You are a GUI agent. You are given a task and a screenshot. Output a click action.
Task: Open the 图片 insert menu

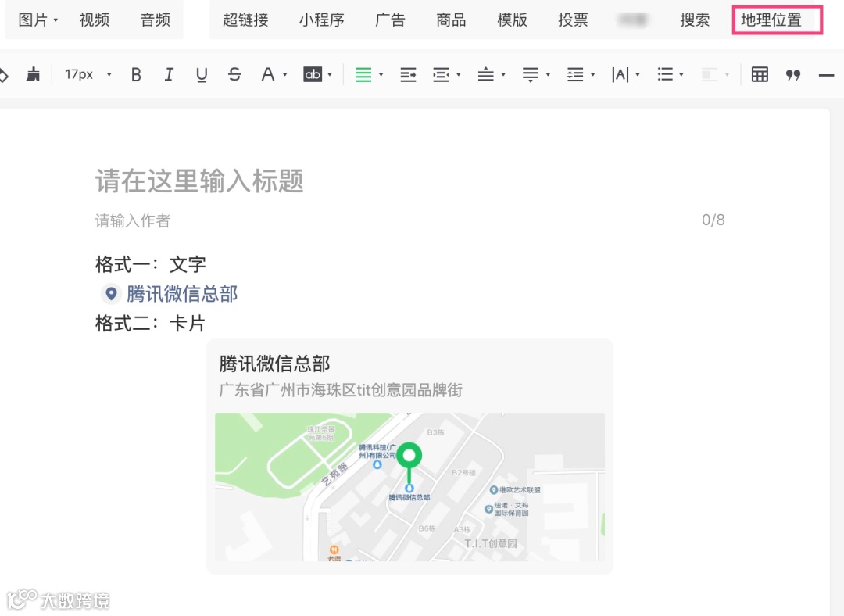click(x=38, y=20)
